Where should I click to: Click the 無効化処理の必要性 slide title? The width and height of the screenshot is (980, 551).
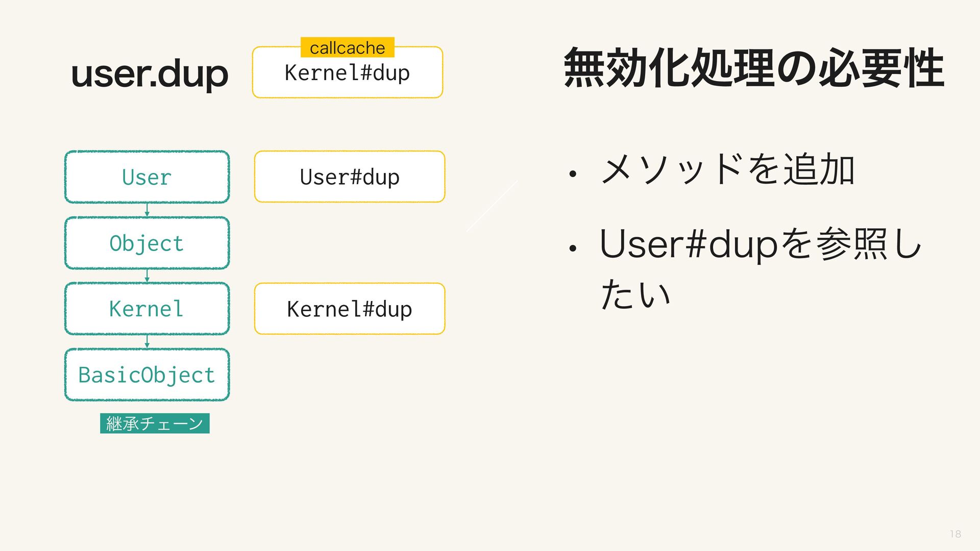coord(754,68)
